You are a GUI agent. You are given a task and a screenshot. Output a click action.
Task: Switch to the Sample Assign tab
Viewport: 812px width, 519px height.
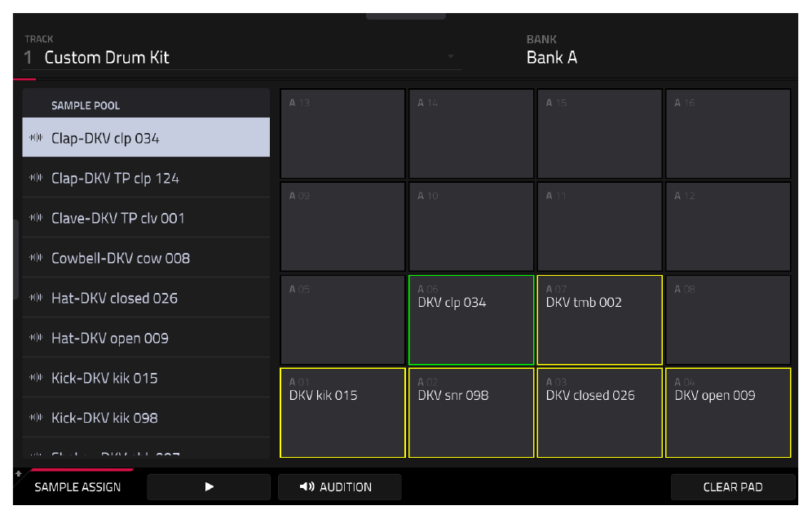tap(77, 487)
